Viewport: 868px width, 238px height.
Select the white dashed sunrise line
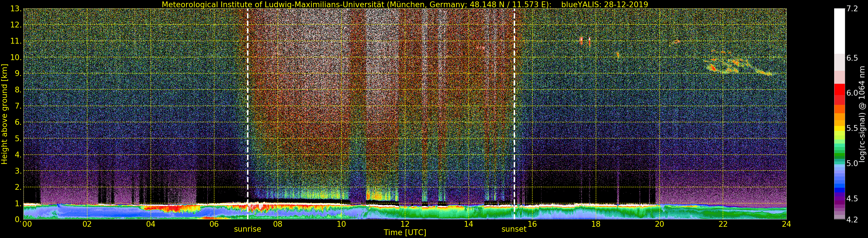click(x=248, y=114)
